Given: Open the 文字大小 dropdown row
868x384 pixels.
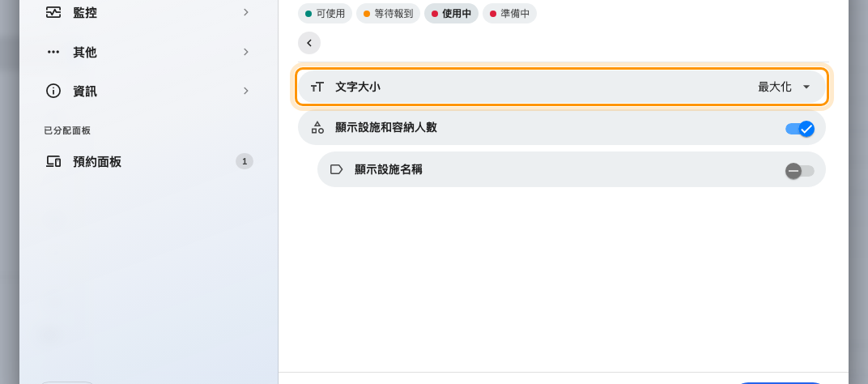Looking at the screenshot, I should point(562,87).
